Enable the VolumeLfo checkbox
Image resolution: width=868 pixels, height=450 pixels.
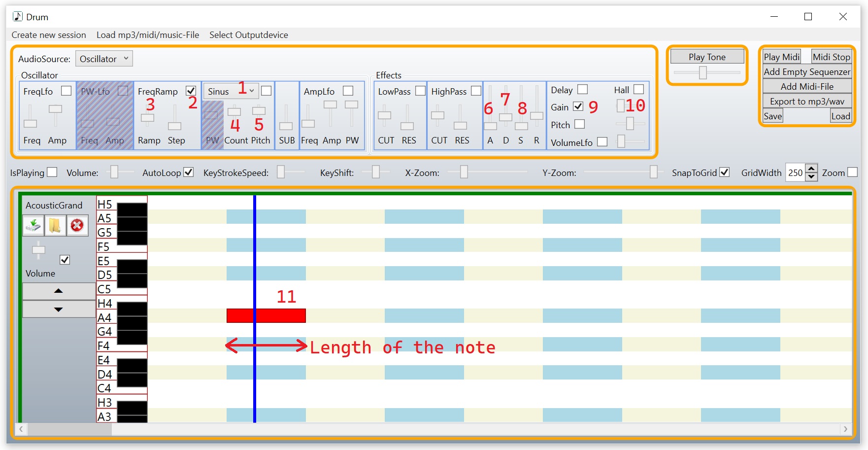(602, 142)
